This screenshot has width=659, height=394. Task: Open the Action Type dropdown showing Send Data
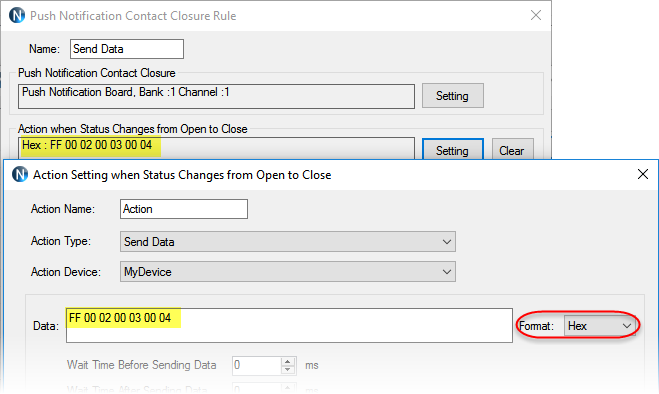(287, 242)
